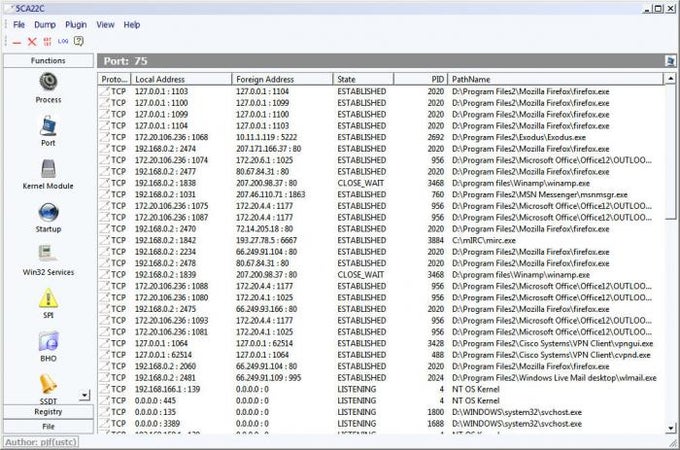Viewport: 680px width, 450px height.
Task: Open the Log toolbar icon
Action: tap(63, 41)
